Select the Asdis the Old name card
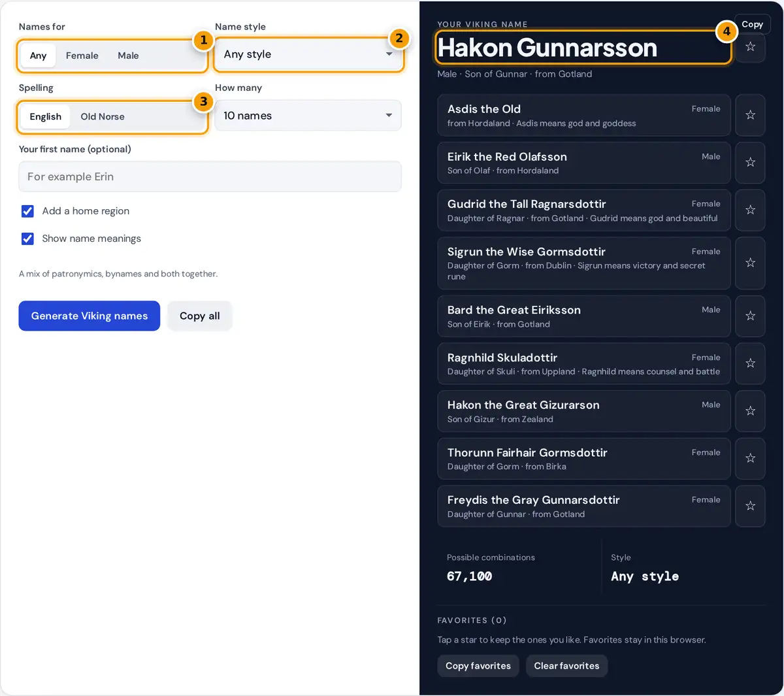The width and height of the screenshot is (784, 696). (583, 115)
